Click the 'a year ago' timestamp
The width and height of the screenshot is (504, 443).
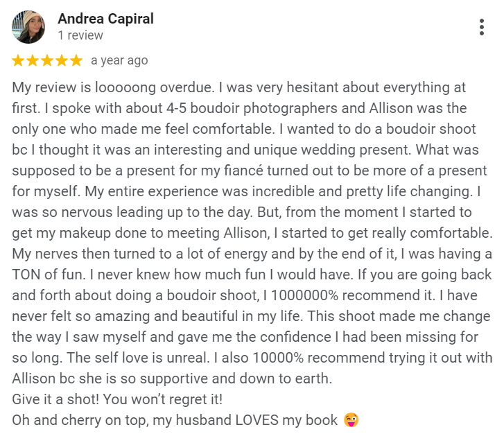(x=119, y=60)
